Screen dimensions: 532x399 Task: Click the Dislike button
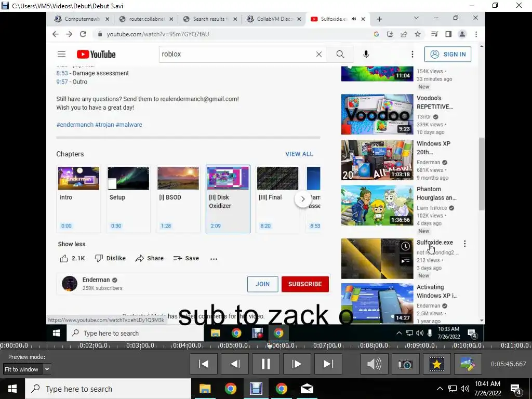tap(110, 259)
